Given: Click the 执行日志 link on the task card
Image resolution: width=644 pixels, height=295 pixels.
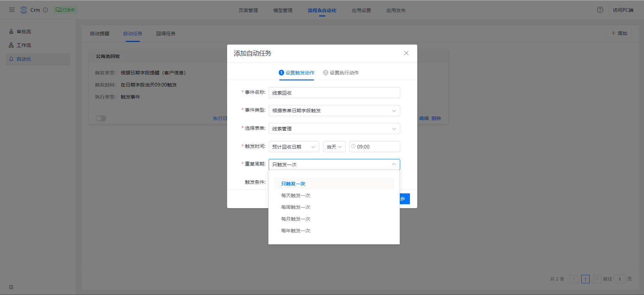Looking at the screenshot, I should click(220, 118).
